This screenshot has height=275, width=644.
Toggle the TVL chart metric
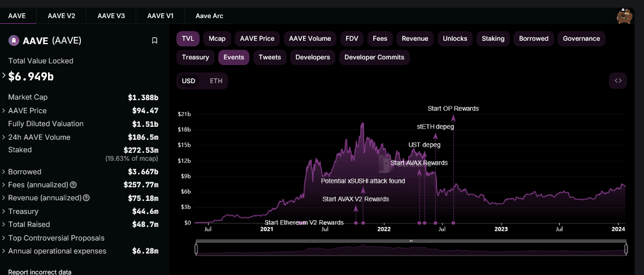pyautogui.click(x=188, y=38)
